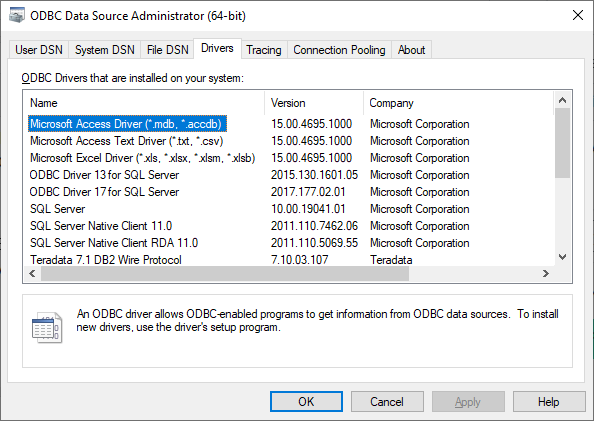Click the Cancel button
Viewport: 594px width, 421px height.
point(387,402)
